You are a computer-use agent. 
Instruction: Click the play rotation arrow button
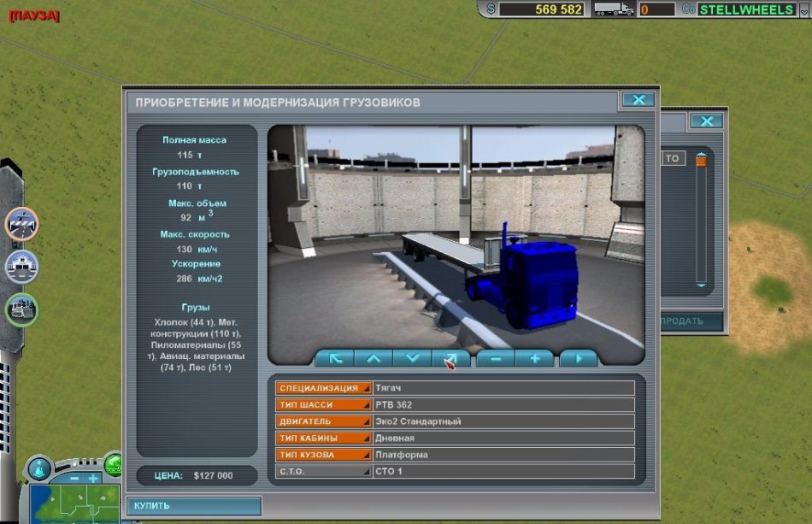pos(579,358)
